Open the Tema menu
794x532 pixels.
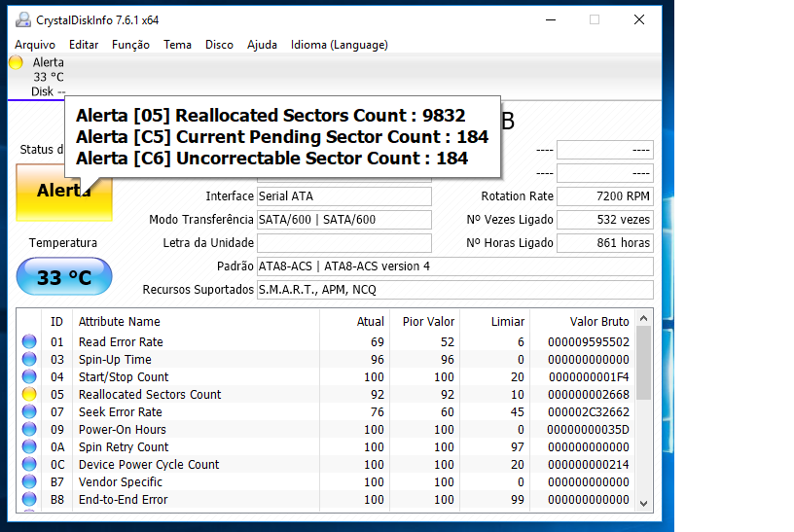click(177, 45)
